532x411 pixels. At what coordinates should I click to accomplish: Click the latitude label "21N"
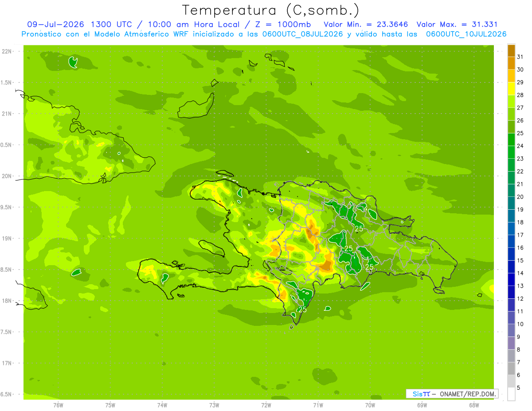coord(6,114)
